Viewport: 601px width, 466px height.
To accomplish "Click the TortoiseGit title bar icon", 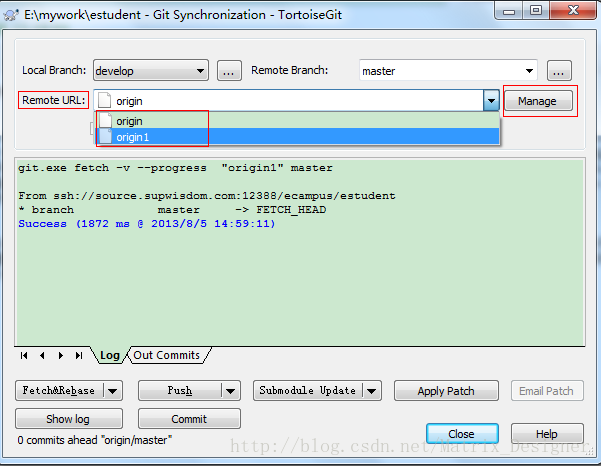I will pos(11,15).
